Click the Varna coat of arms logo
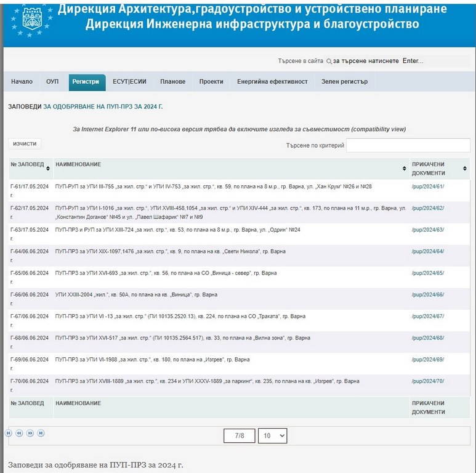The height and width of the screenshot is (473, 476). 31,19
